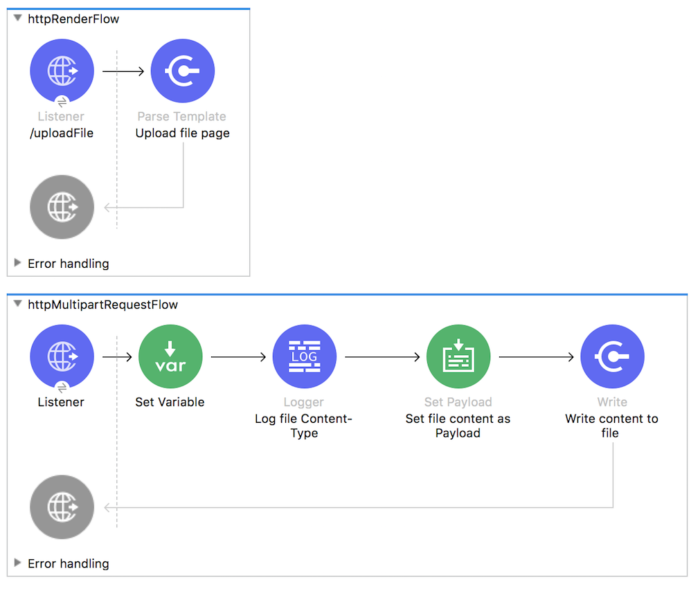Expand Error handling in httpMultipartRequestFlow
Viewport: 700px width, 589px height.
[17, 563]
